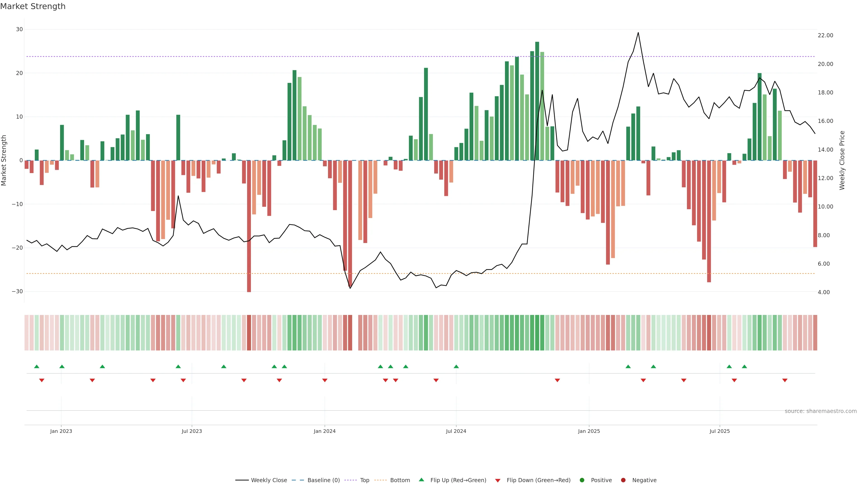Viewport: 868px width, 488px height.
Task: Click the Weekly Close Price axis title
Action: (842, 160)
